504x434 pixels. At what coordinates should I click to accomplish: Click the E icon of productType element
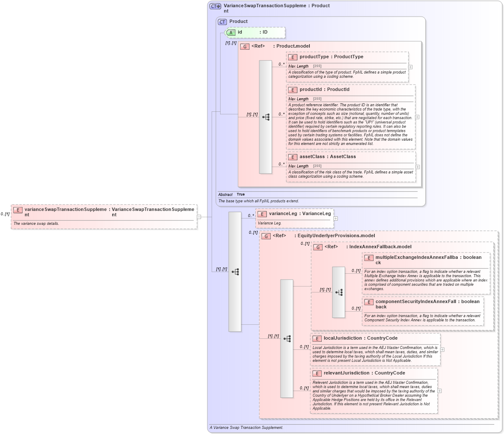[x=292, y=57]
